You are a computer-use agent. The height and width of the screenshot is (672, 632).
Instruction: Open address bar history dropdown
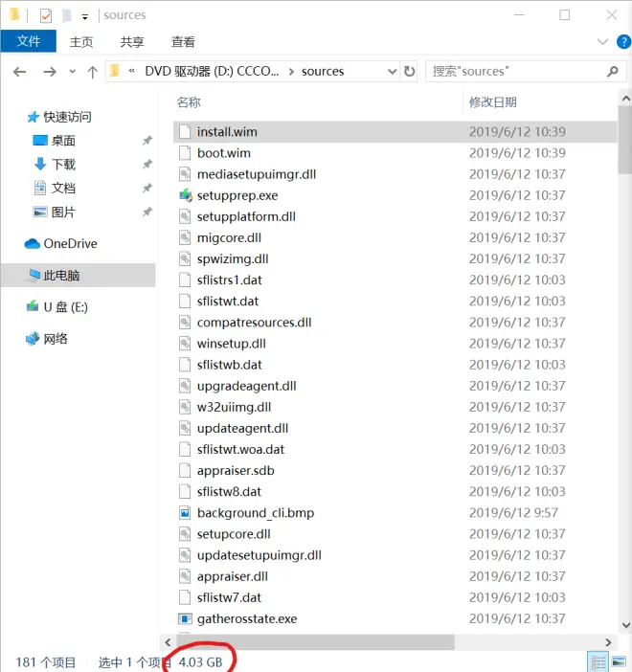[392, 71]
